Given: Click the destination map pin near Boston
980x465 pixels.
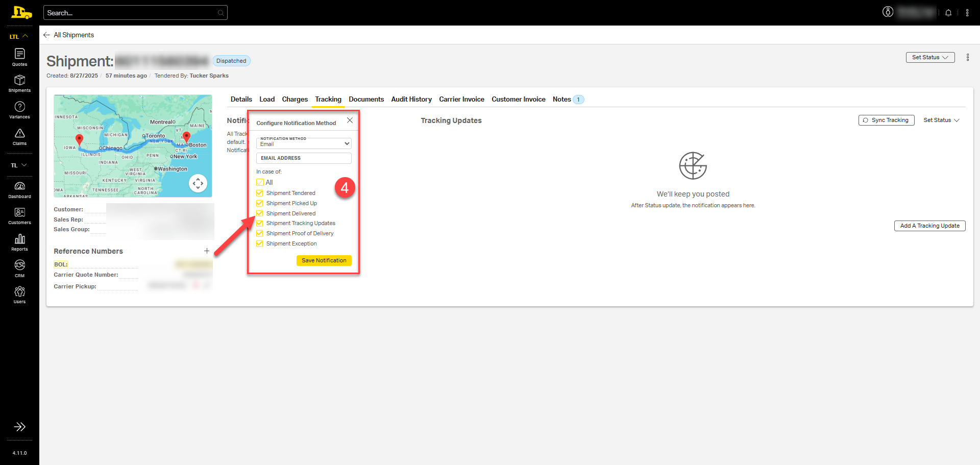Looking at the screenshot, I should pos(186,137).
